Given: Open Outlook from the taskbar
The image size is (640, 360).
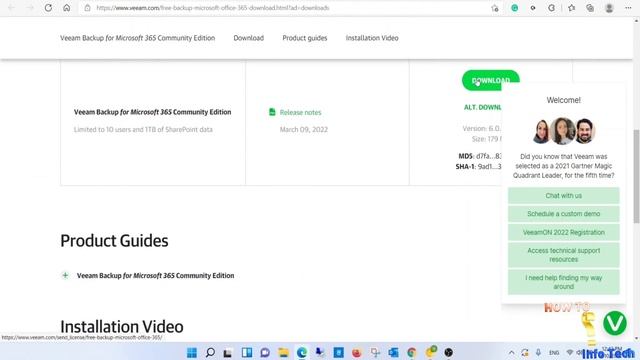Looking at the screenshot, I should [393, 352].
